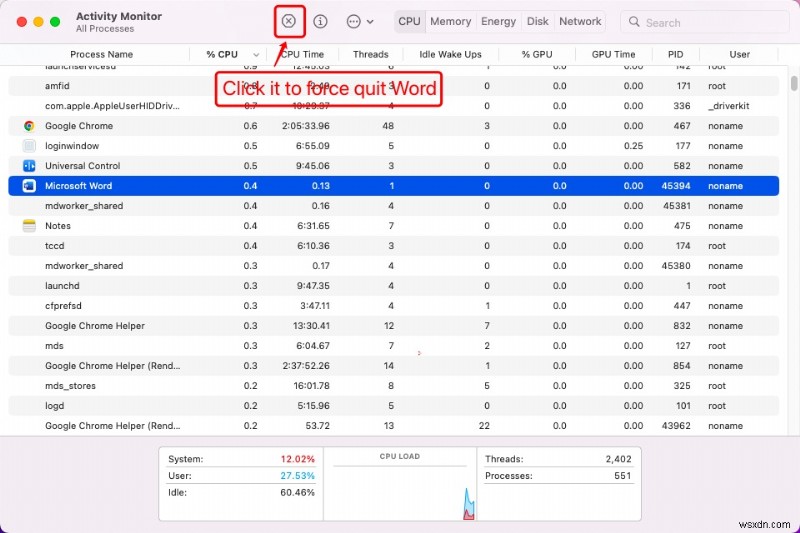The height and width of the screenshot is (533, 800).
Task: Select Google Chrome Helper (Rend... PID 854
Action: click(113, 366)
